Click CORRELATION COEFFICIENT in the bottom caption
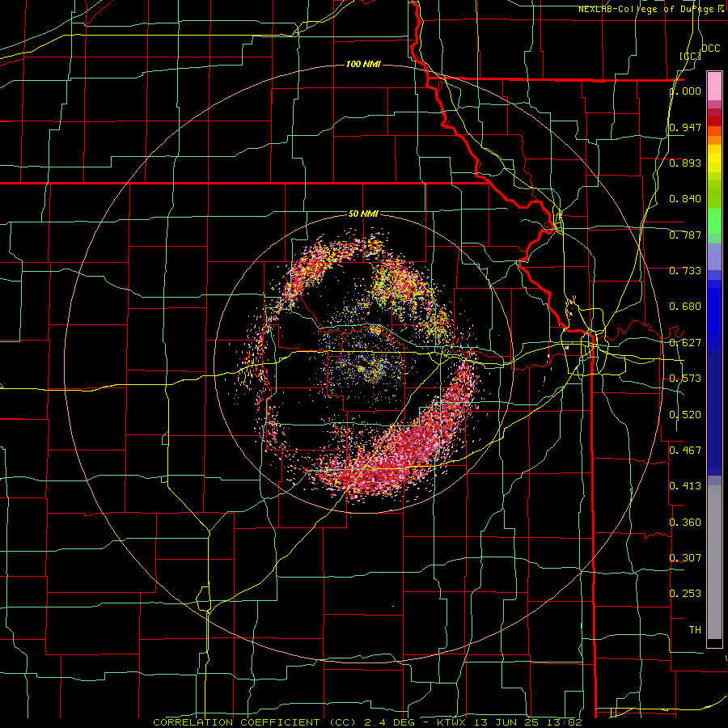 (236, 722)
